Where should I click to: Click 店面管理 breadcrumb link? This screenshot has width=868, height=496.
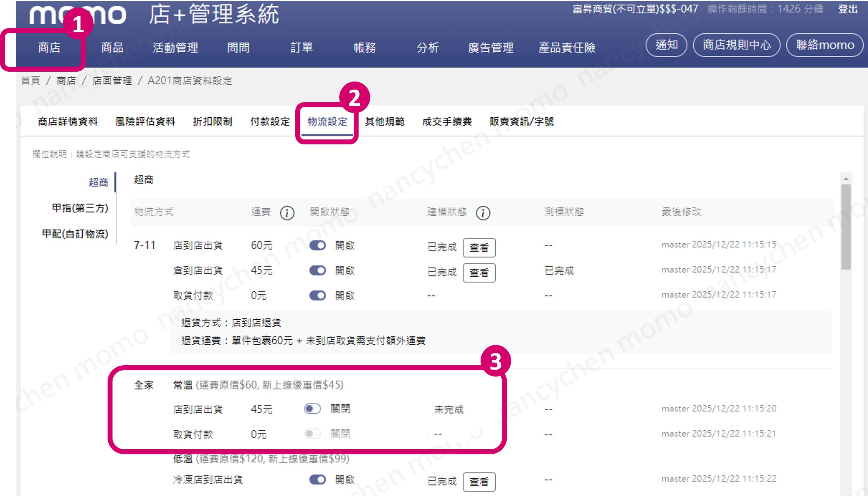(112, 81)
